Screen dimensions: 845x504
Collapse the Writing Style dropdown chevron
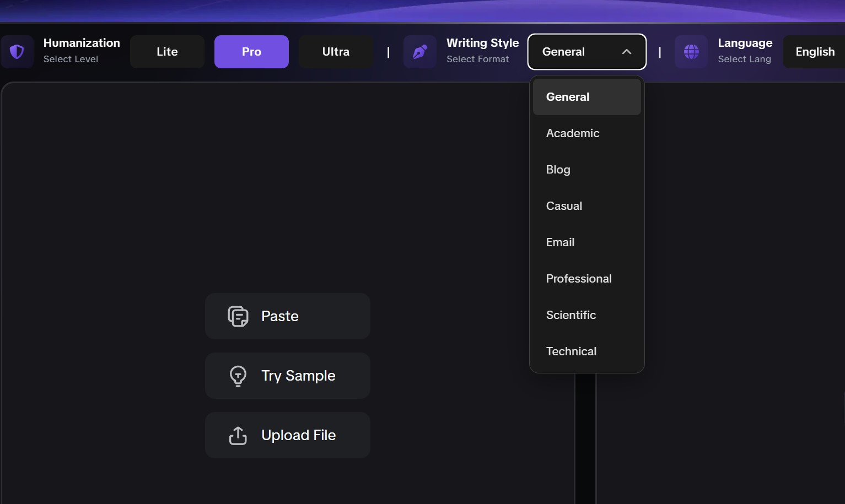tap(627, 52)
